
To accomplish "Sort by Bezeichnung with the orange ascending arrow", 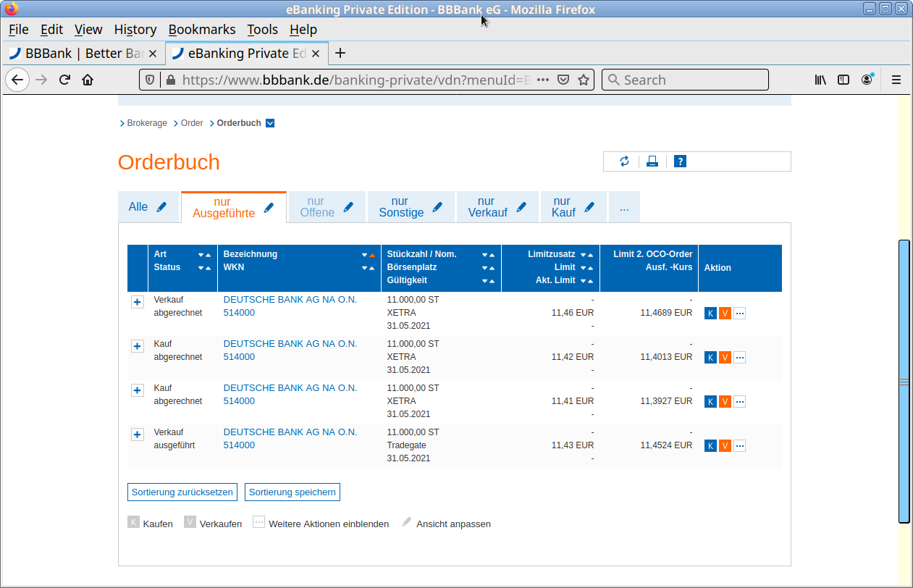I will pos(372,255).
